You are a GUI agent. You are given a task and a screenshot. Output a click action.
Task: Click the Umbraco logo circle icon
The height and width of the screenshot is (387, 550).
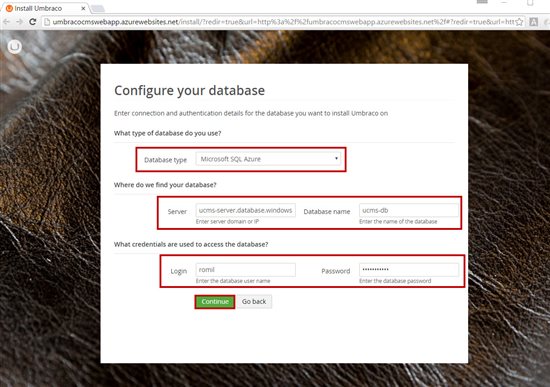point(14,47)
